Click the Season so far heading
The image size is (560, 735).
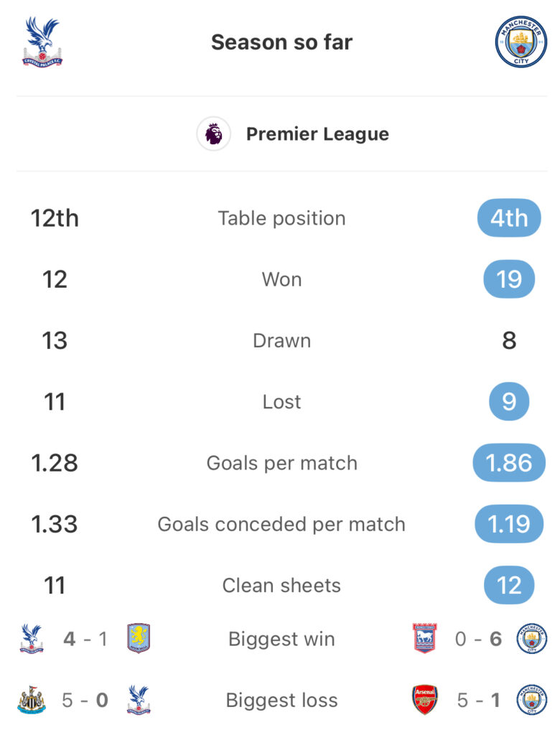[x=281, y=42]
